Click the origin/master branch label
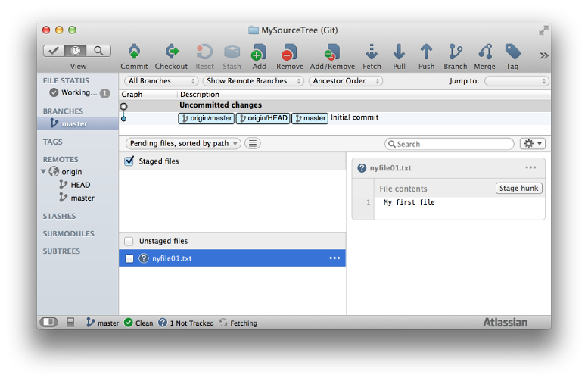 point(207,118)
